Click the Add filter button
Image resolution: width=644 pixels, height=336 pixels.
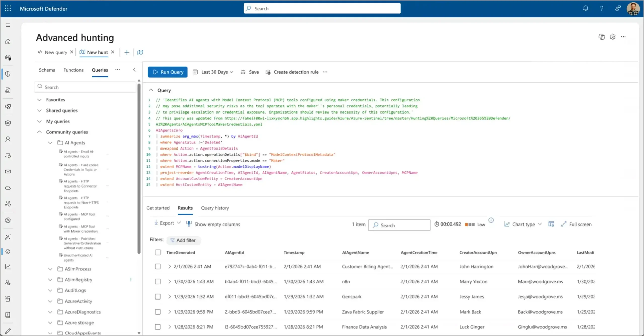coord(183,240)
